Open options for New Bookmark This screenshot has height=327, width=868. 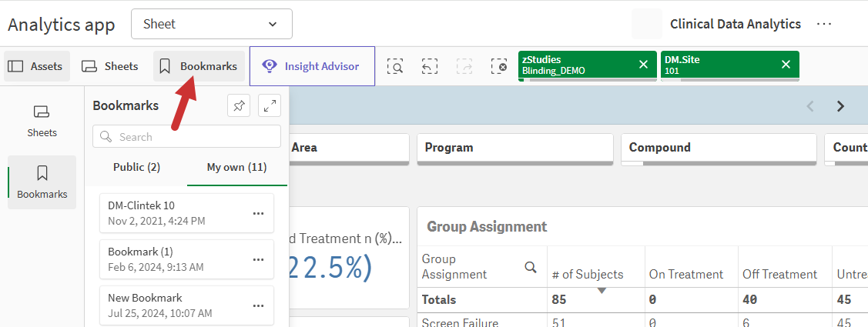tap(258, 305)
